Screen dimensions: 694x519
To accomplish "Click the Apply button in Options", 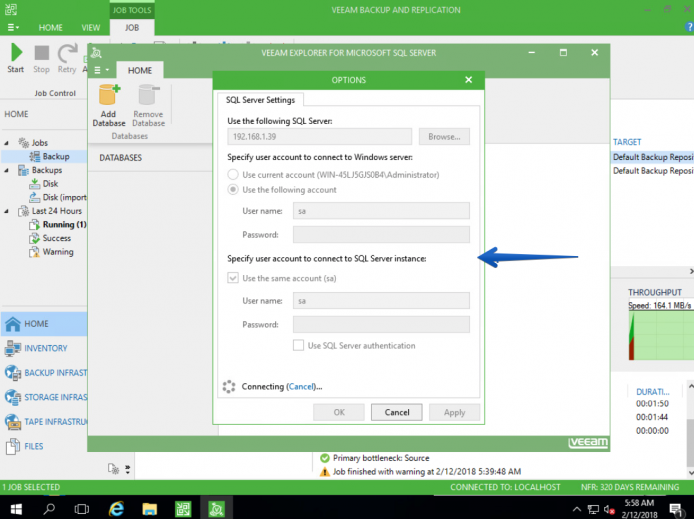I will click(x=455, y=412).
